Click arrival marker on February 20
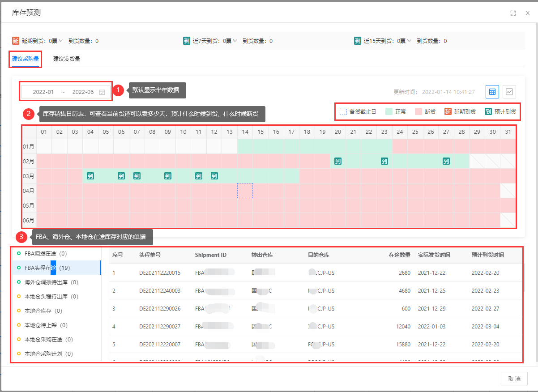Image resolution: width=538 pixels, height=392 pixels. point(338,161)
